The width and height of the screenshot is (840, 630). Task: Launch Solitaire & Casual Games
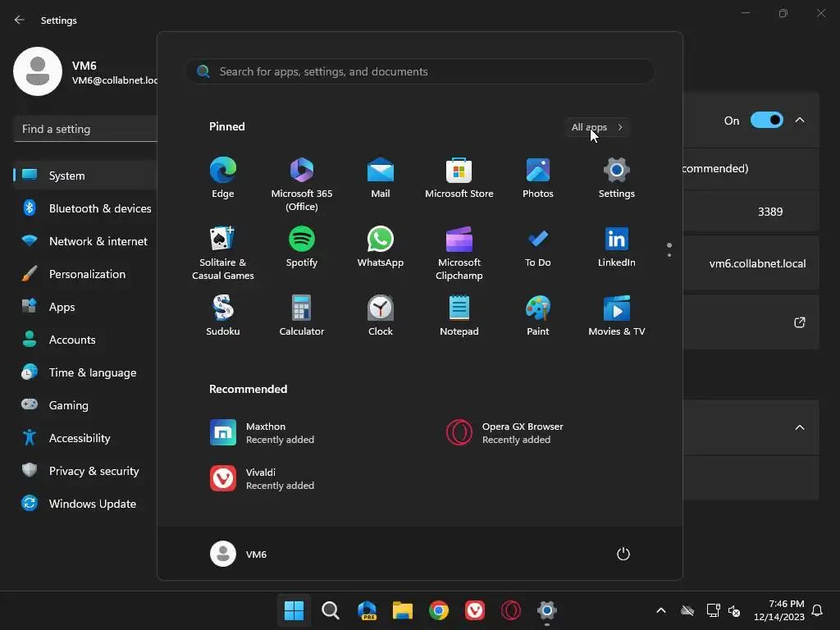223,253
